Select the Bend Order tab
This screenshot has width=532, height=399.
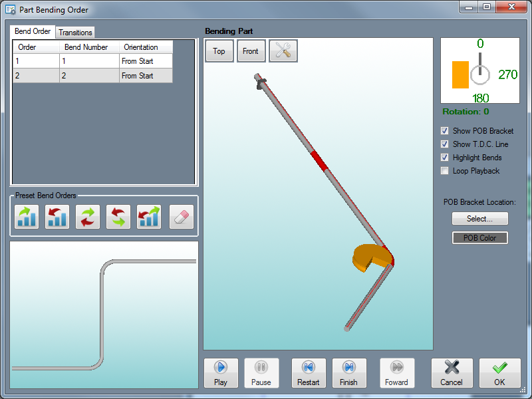tap(33, 31)
